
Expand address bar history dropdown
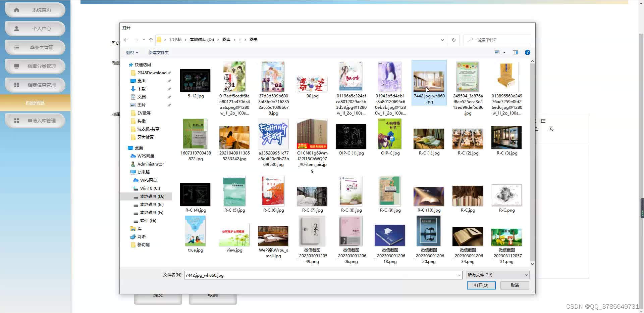click(x=442, y=40)
